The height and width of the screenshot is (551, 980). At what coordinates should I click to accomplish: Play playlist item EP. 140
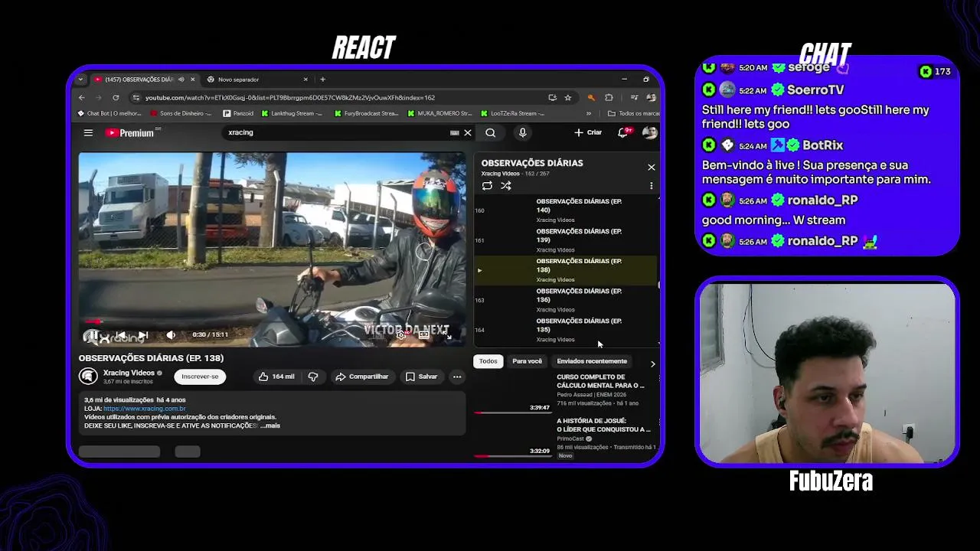point(566,210)
